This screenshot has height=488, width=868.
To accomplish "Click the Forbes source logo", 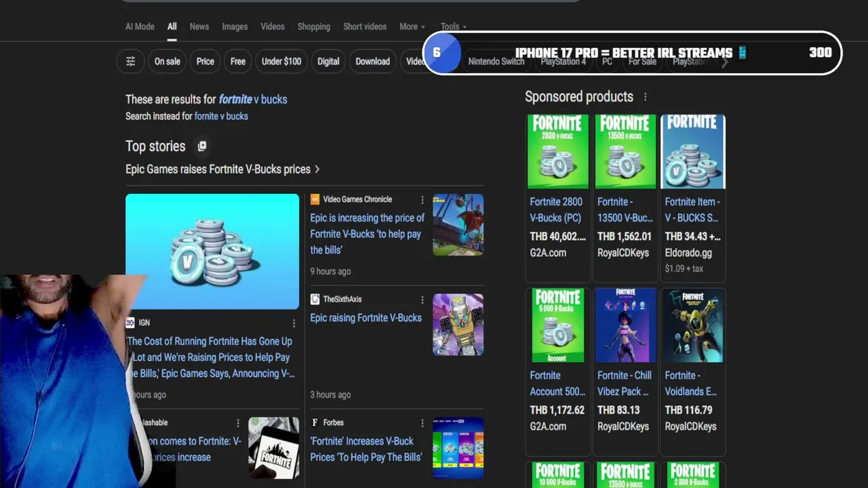I will pyautogui.click(x=315, y=422).
